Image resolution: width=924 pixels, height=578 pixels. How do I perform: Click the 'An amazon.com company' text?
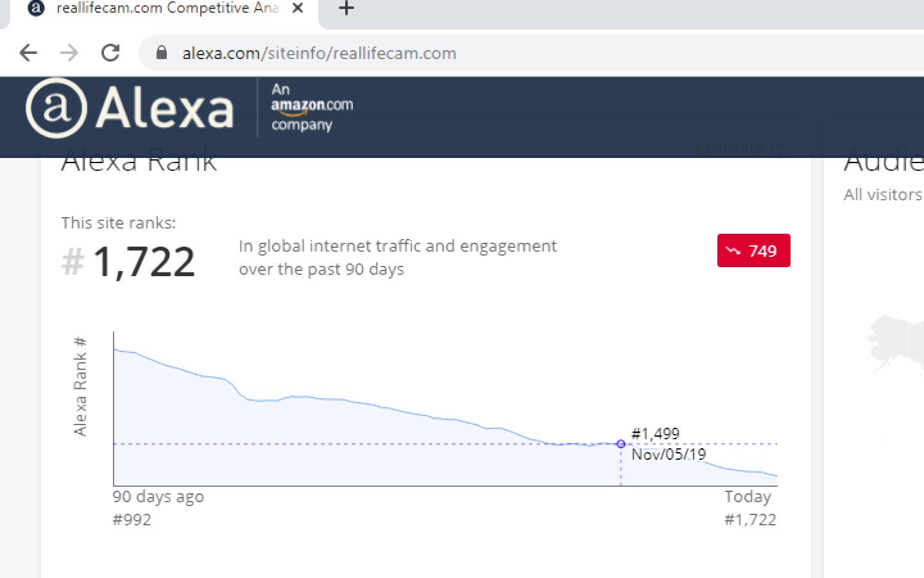pos(311,107)
